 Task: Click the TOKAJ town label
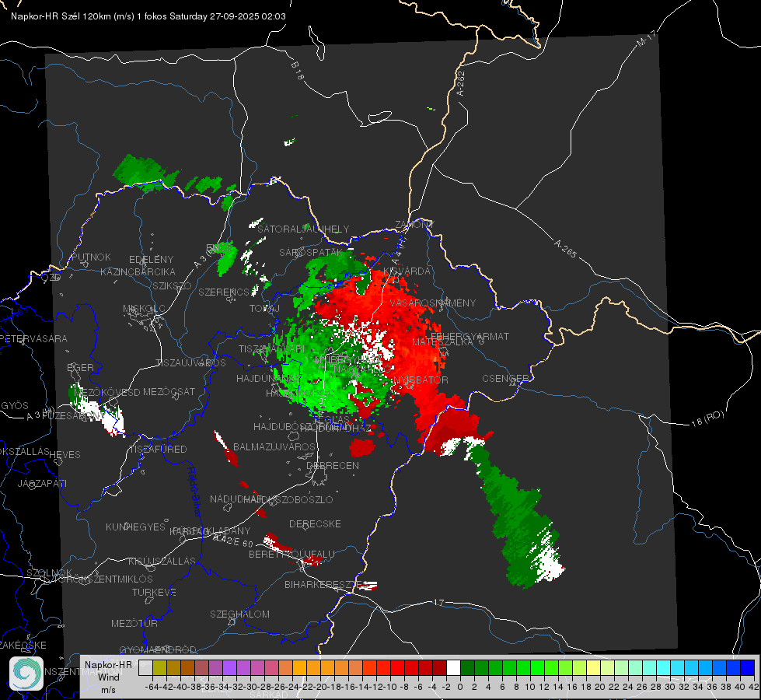[x=264, y=309]
